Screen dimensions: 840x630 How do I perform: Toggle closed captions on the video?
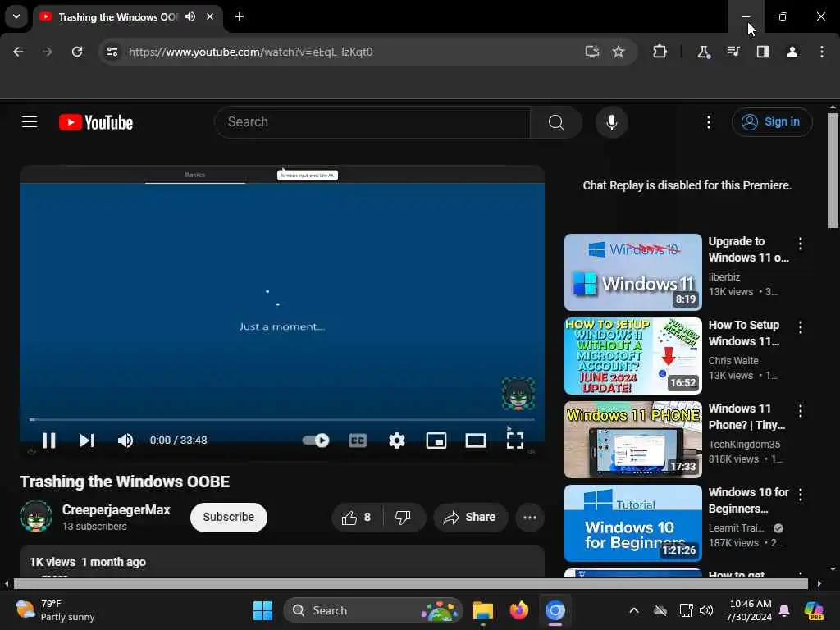(358, 441)
